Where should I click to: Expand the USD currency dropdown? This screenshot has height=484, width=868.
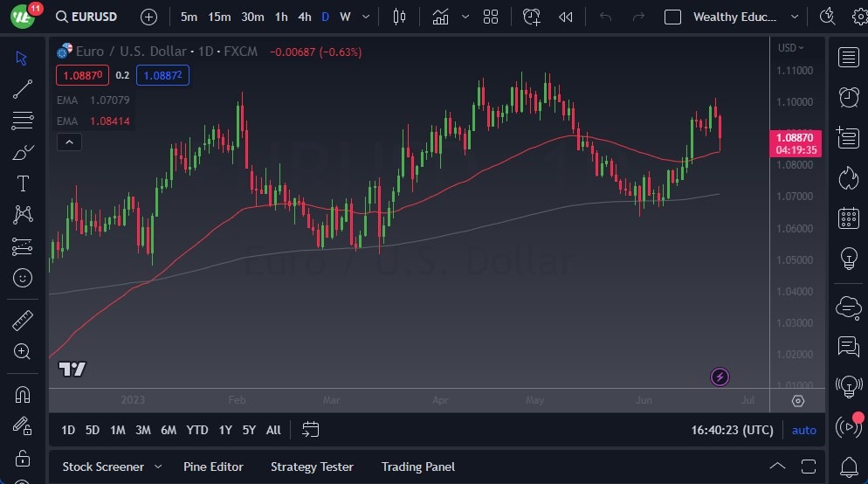(x=791, y=48)
